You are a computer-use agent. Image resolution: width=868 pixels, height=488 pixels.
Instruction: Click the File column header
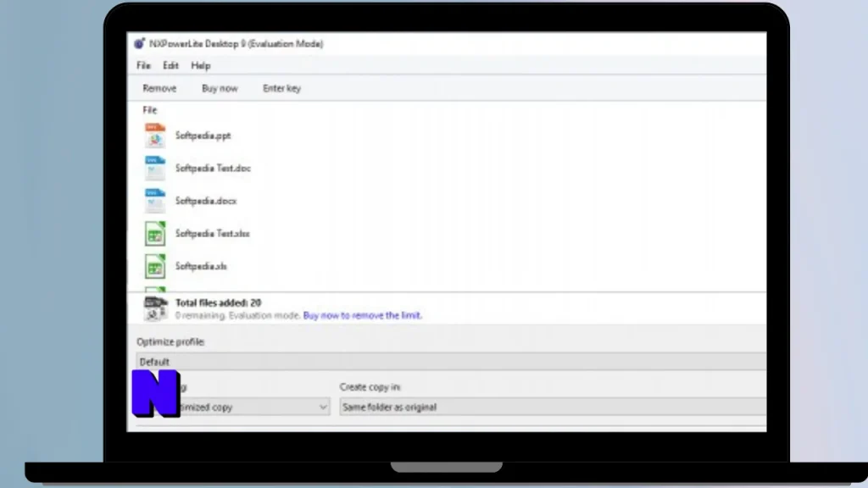150,109
